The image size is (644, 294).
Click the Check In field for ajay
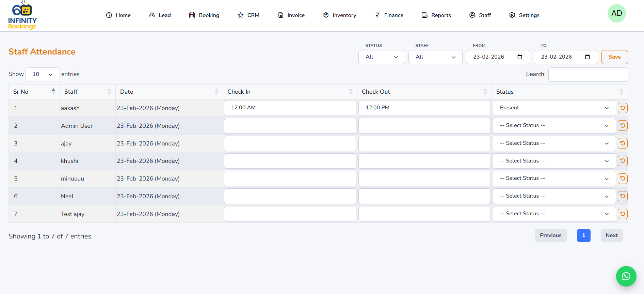[290, 143]
